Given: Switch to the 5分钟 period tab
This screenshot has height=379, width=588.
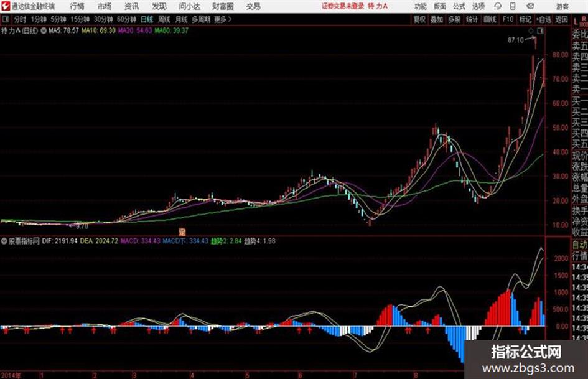Looking at the screenshot, I should click(x=58, y=19).
